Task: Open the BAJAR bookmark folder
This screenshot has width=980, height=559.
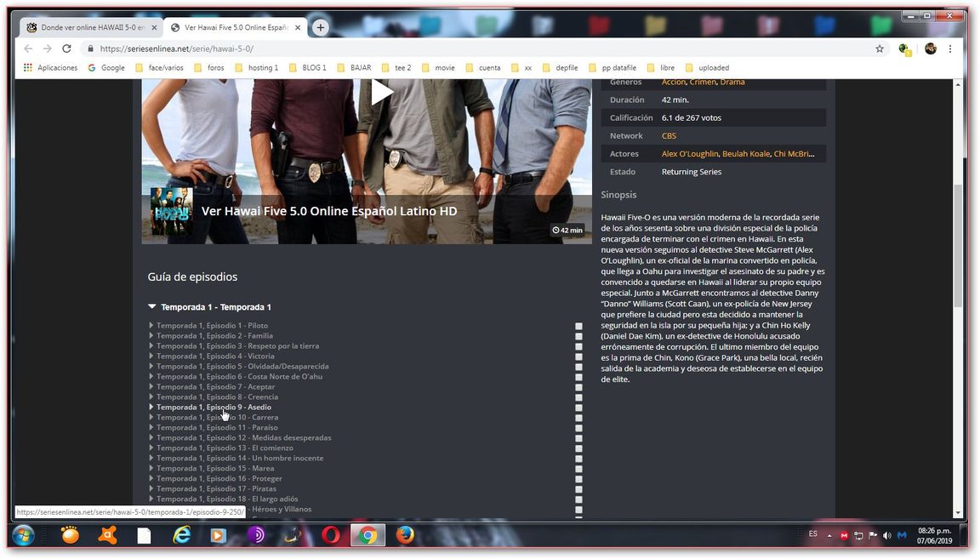Action: (x=354, y=67)
